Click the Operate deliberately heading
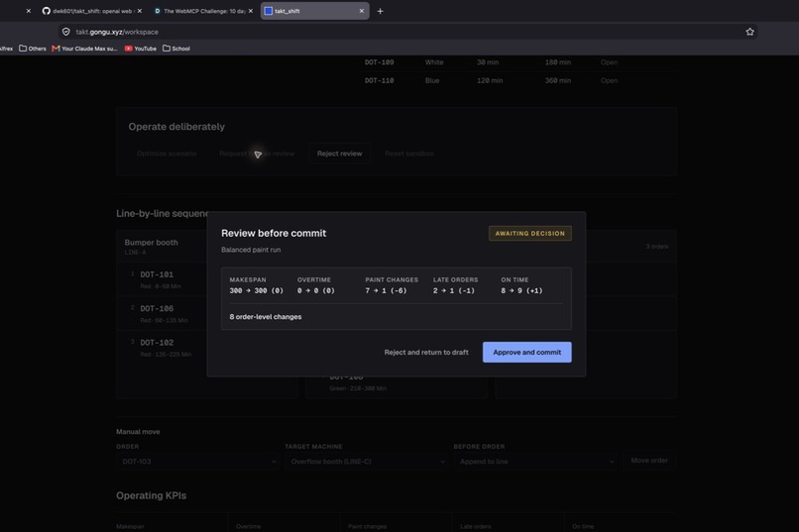This screenshot has height=532, width=799. coord(176,126)
